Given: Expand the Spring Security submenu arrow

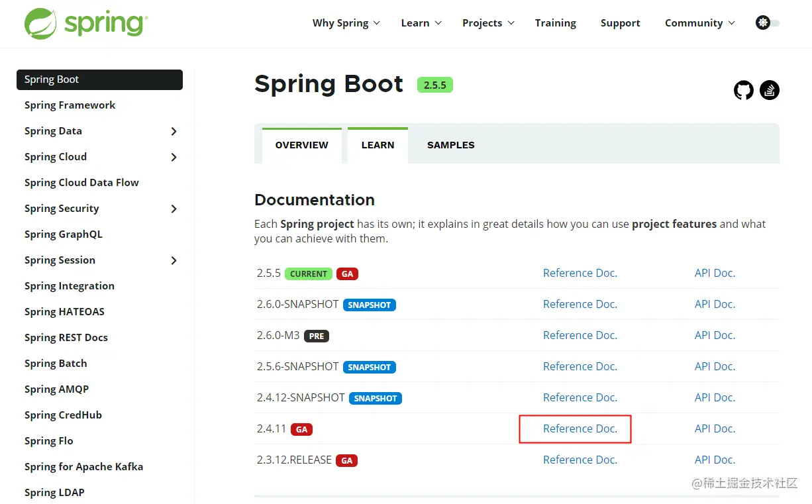Looking at the screenshot, I should click(x=174, y=209).
